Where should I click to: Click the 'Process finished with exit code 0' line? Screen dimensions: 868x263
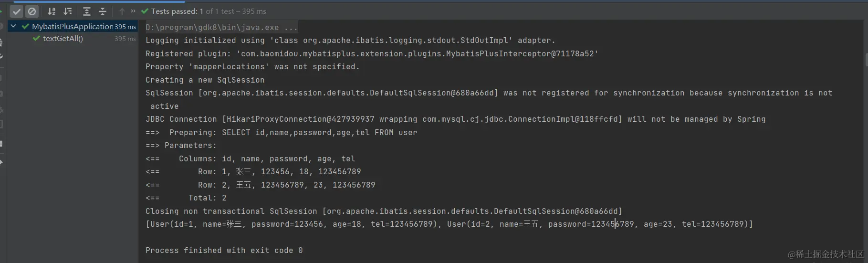[x=224, y=251]
